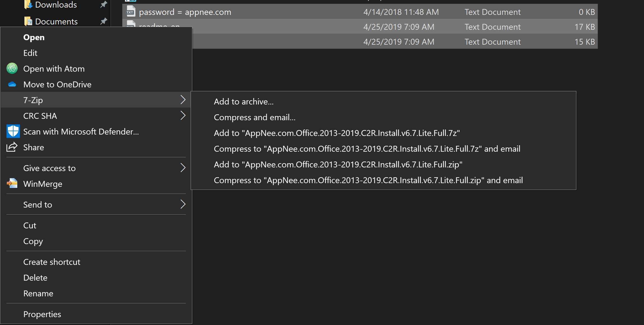This screenshot has width=644, height=325.
Task: Select Send to entry
Action: coord(96,204)
